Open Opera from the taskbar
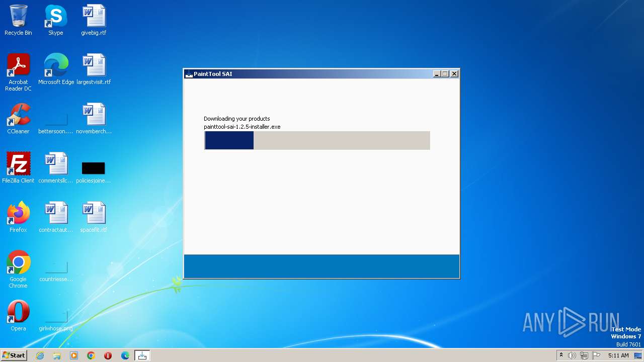 [x=108, y=355]
